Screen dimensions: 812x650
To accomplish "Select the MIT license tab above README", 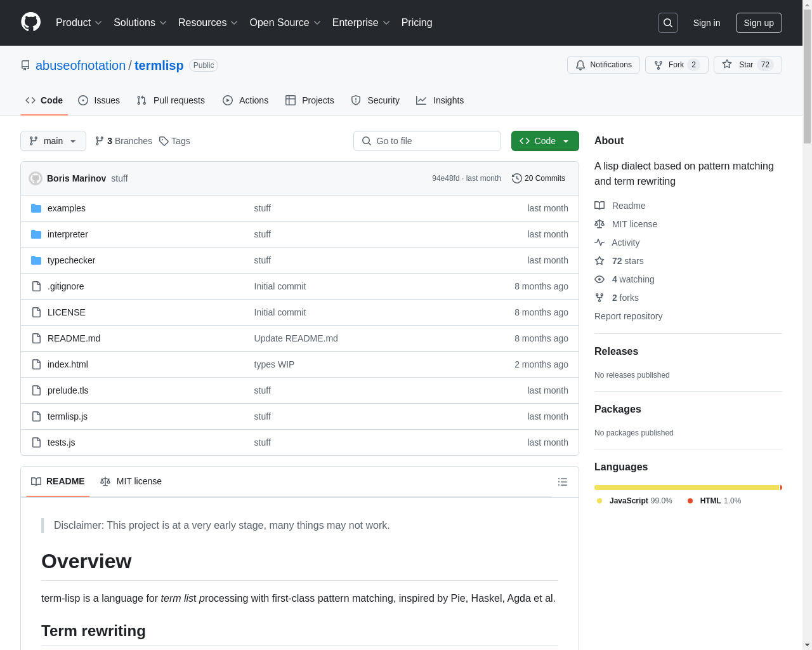I will pos(131,481).
